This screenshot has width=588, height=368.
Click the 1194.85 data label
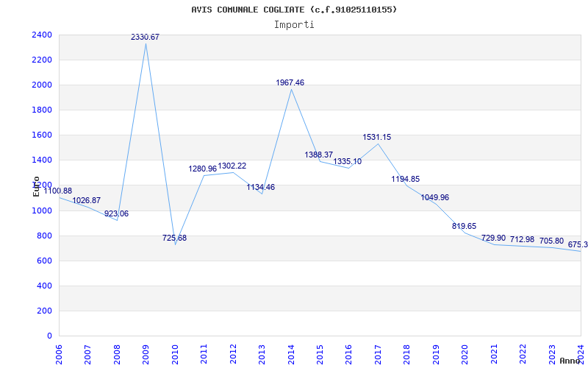(x=406, y=180)
